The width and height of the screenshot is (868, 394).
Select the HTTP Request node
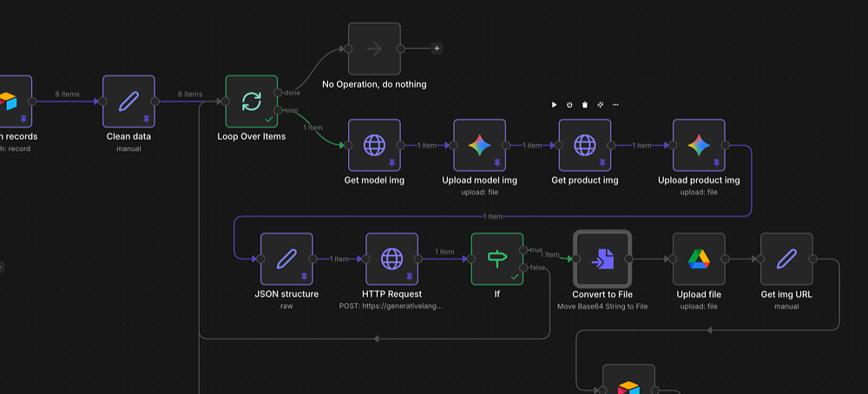pos(391,259)
